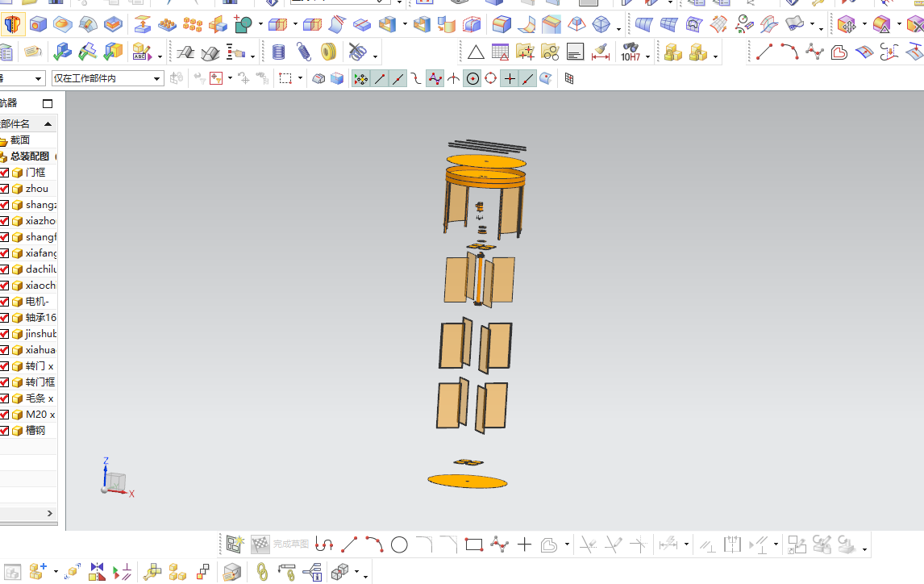Click the crossed-out spring delete icon

[357, 52]
